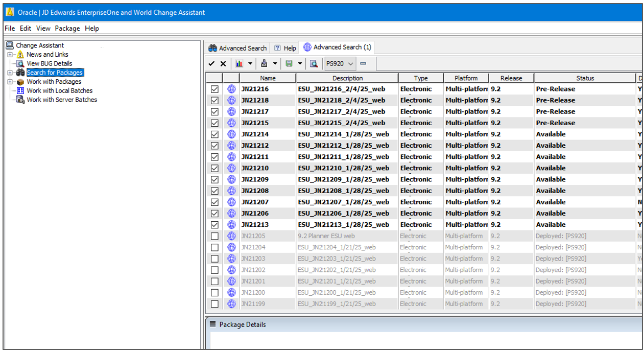Open the Package menu
Screen dimensions: 644x351
[x=67, y=28]
